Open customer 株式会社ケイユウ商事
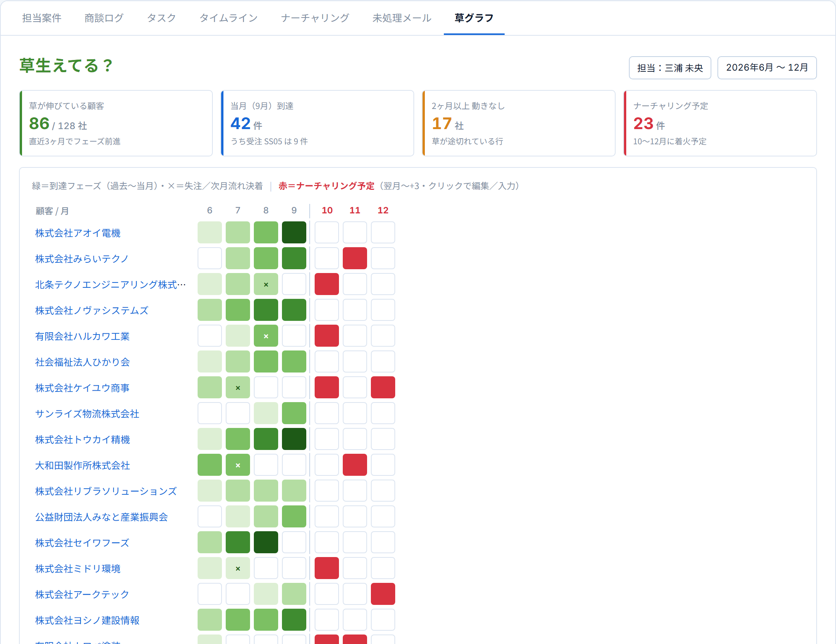This screenshot has height=644, width=836. (82, 388)
